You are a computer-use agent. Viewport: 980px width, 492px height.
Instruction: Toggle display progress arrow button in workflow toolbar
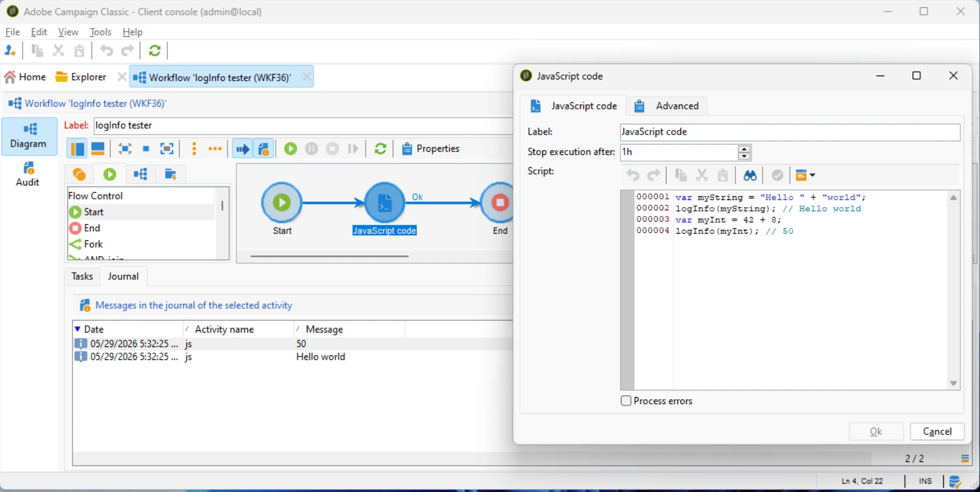click(242, 149)
